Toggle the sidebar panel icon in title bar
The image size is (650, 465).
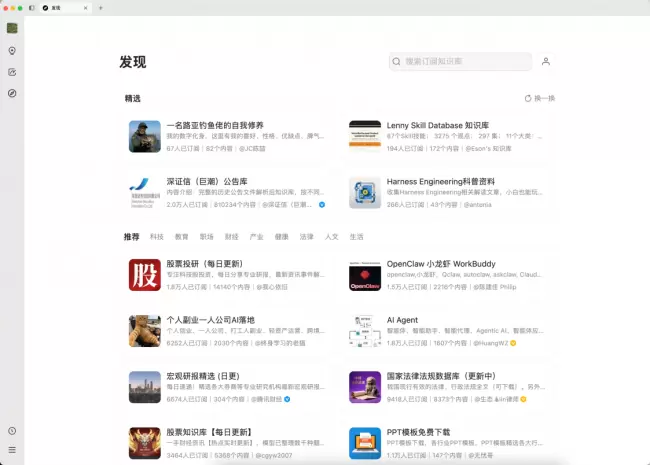pos(33,7)
